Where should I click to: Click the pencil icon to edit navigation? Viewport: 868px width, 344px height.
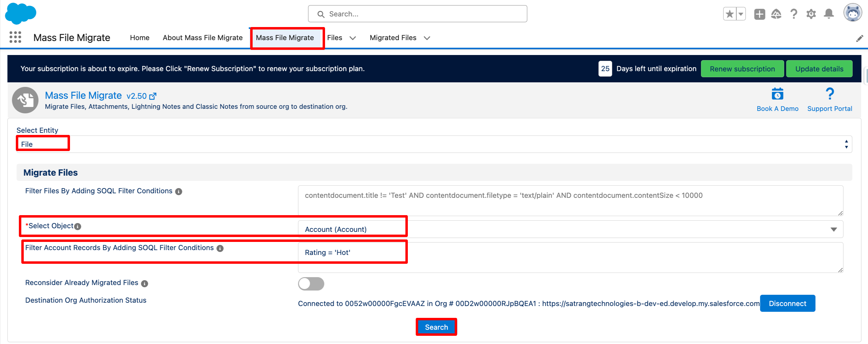pos(859,38)
